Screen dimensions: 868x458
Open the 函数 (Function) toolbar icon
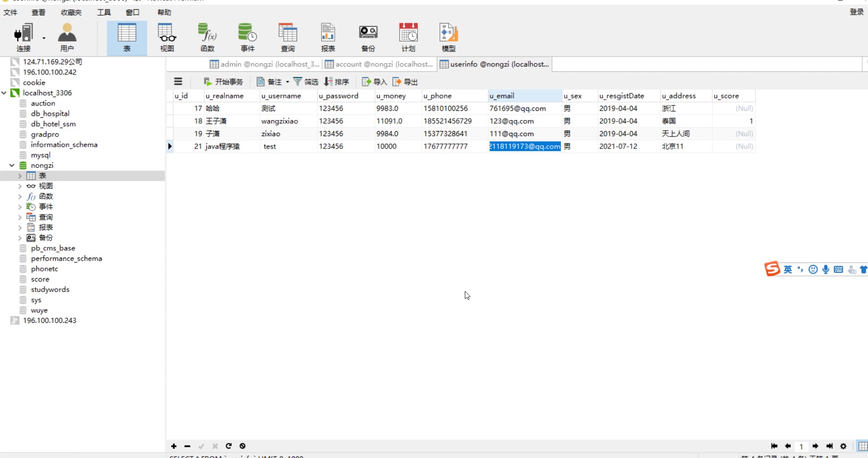tap(207, 38)
